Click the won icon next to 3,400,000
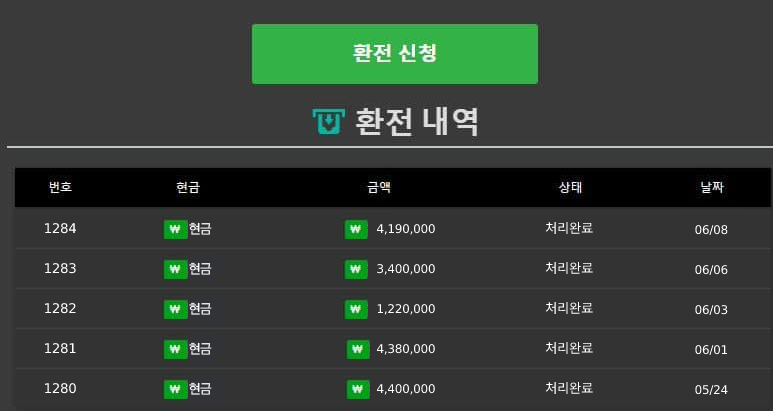Screen dimensions: 773x411 tap(356, 269)
